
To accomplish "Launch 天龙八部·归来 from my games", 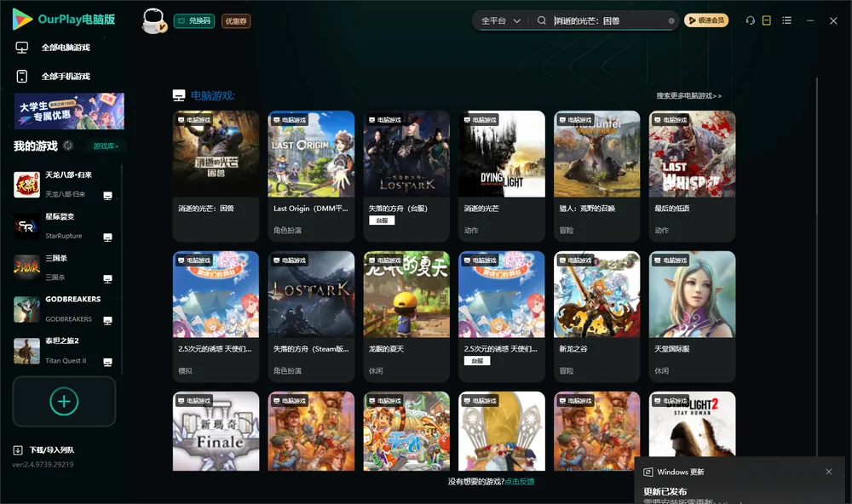I will pyautogui.click(x=63, y=185).
